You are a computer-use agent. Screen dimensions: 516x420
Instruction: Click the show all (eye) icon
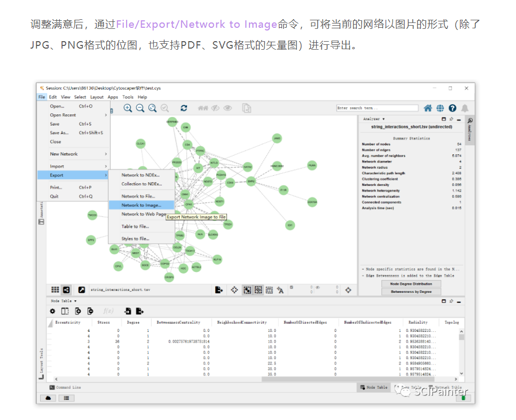[228, 108]
